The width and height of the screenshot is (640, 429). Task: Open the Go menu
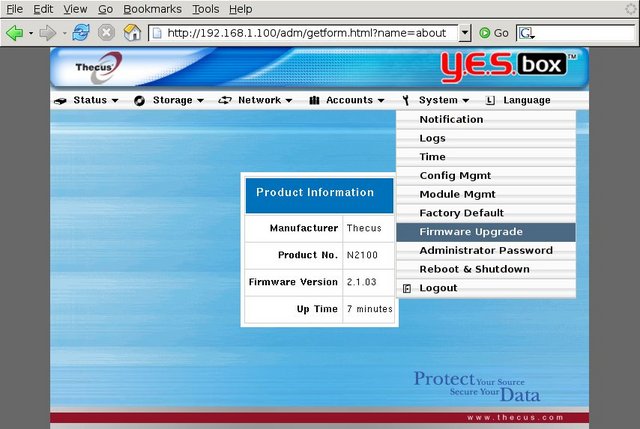pyautogui.click(x=105, y=9)
